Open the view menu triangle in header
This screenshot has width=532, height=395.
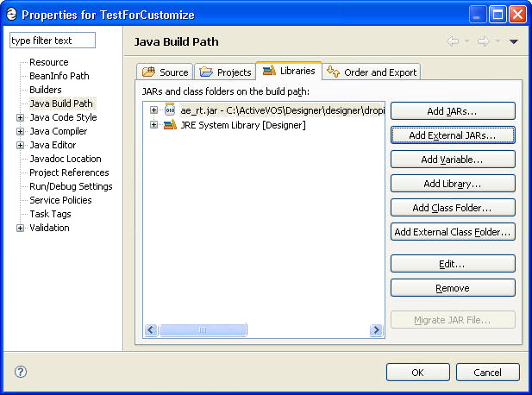click(513, 41)
